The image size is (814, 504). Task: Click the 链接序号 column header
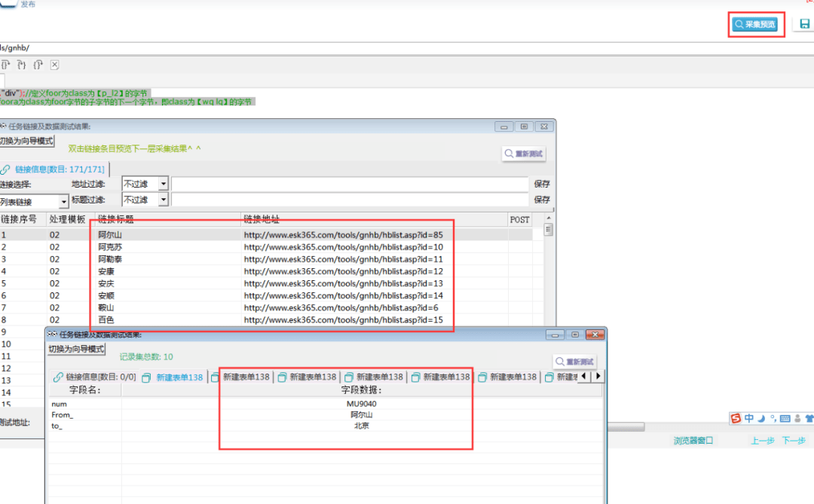pos(23,219)
